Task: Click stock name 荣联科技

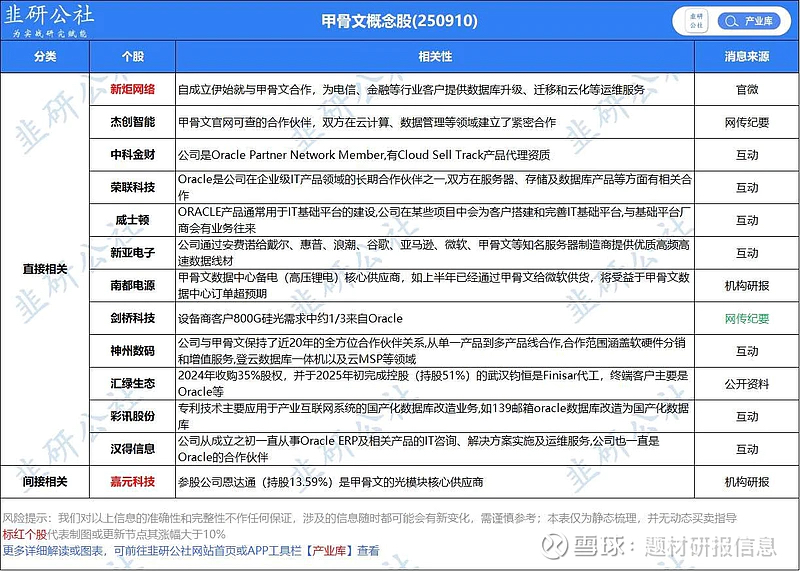Action: pos(133,187)
